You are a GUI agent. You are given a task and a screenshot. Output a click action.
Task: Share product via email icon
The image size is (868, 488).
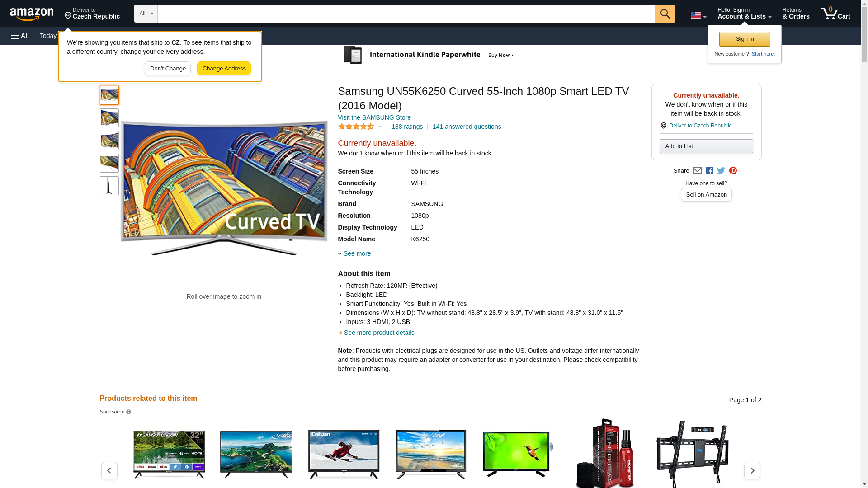click(x=697, y=171)
